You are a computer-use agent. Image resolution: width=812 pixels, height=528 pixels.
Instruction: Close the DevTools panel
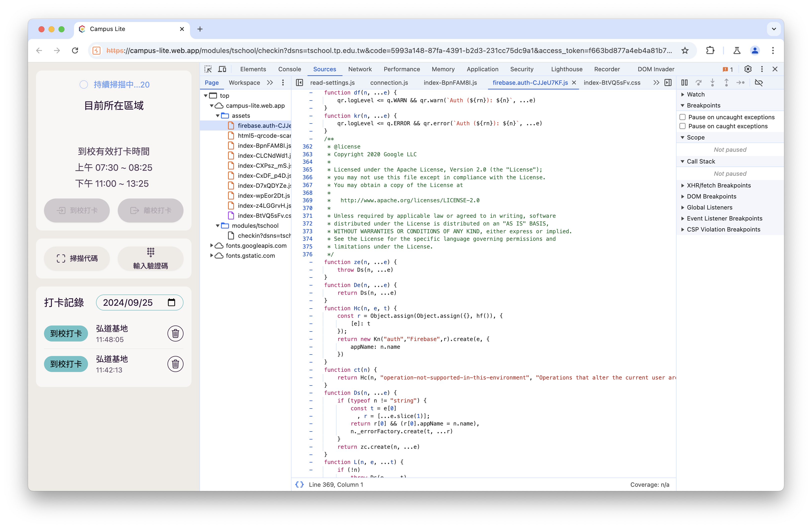(x=775, y=69)
